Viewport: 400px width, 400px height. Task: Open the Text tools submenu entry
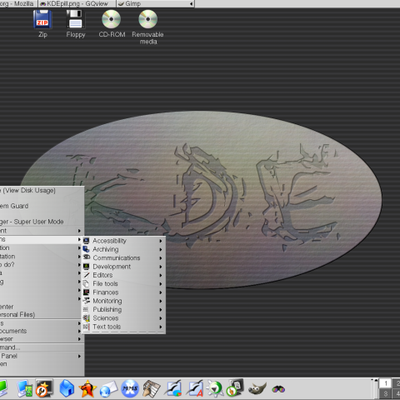(x=124, y=327)
